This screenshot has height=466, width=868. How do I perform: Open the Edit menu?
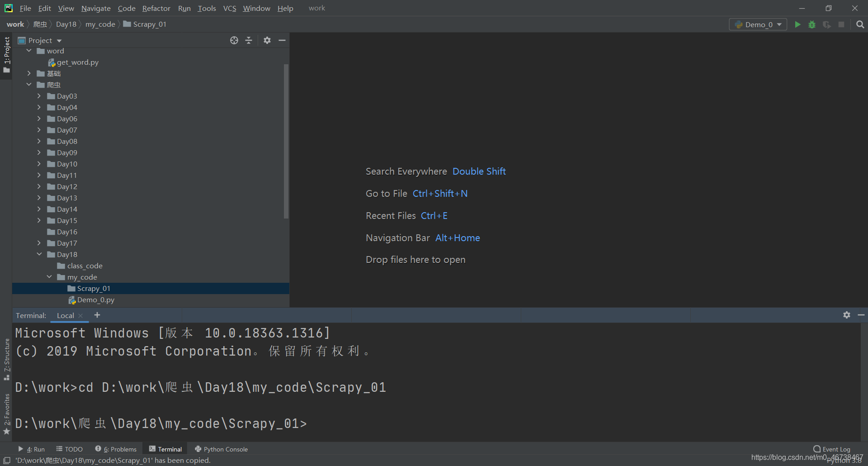pyautogui.click(x=44, y=8)
